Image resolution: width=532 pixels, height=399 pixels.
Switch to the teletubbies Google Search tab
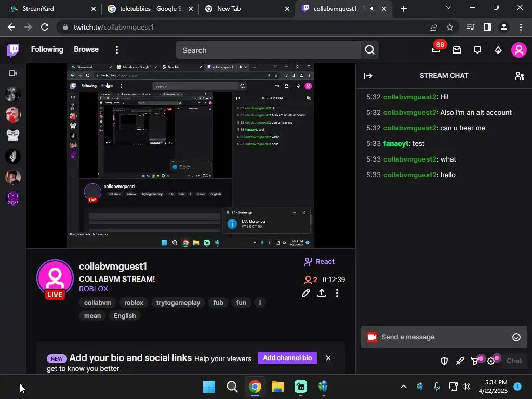tap(151, 9)
